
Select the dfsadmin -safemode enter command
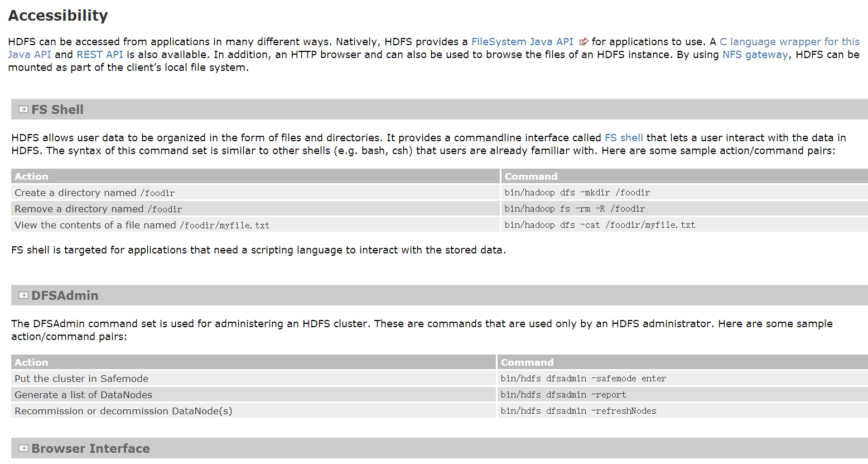tap(583, 379)
